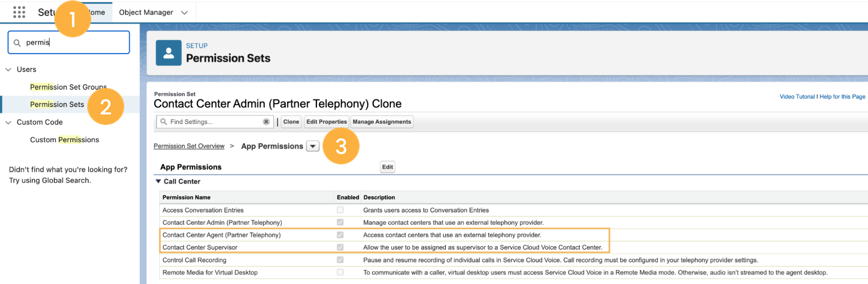This screenshot has width=868, height=284.
Task: Open the Help for this Page link
Action: 842,97
